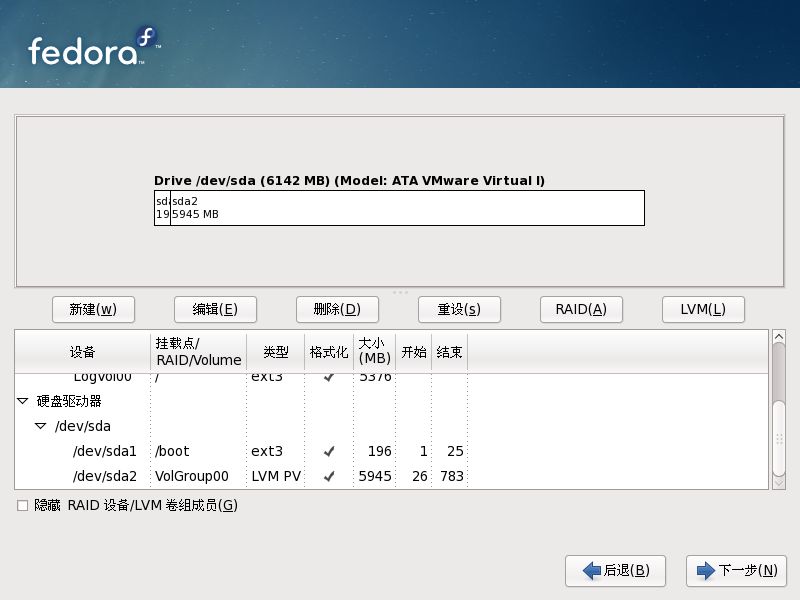The image size is (800, 600).
Task: Click format checkmark of /dev/sda2 row
Action: [x=329, y=476]
